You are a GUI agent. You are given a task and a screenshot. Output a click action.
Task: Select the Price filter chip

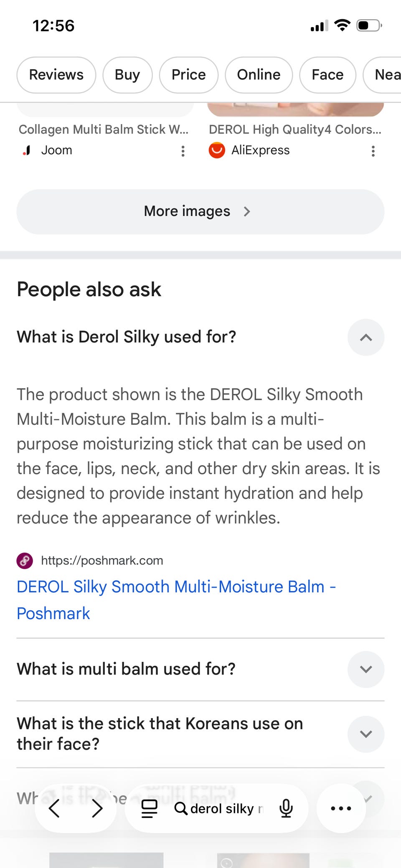(x=189, y=75)
